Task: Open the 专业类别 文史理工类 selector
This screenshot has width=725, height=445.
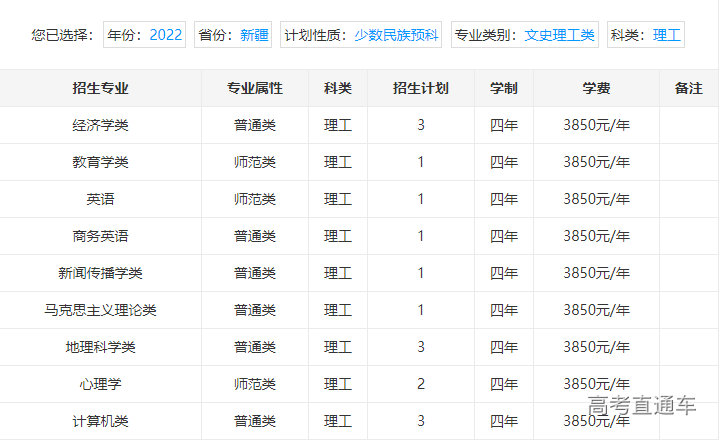Action: coord(526,35)
